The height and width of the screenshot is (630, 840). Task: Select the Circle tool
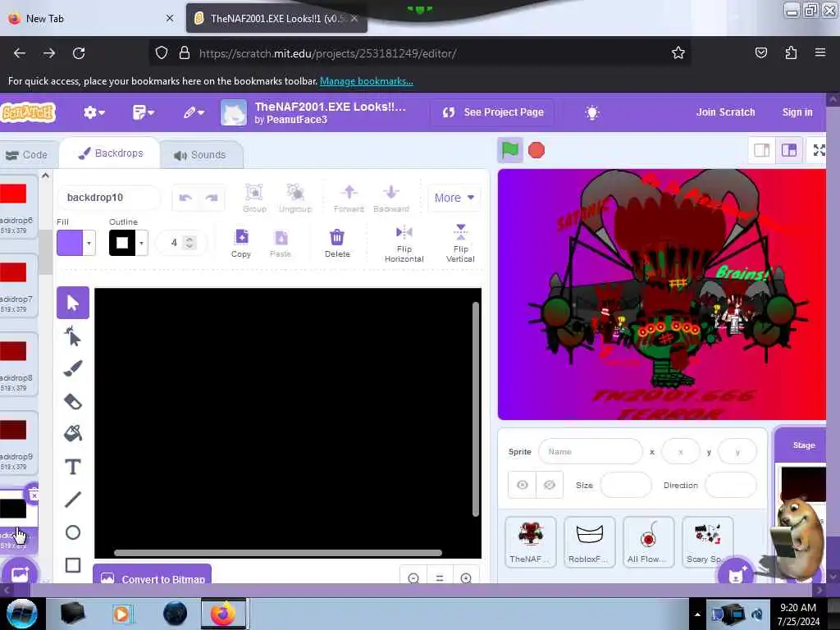pyautogui.click(x=73, y=532)
